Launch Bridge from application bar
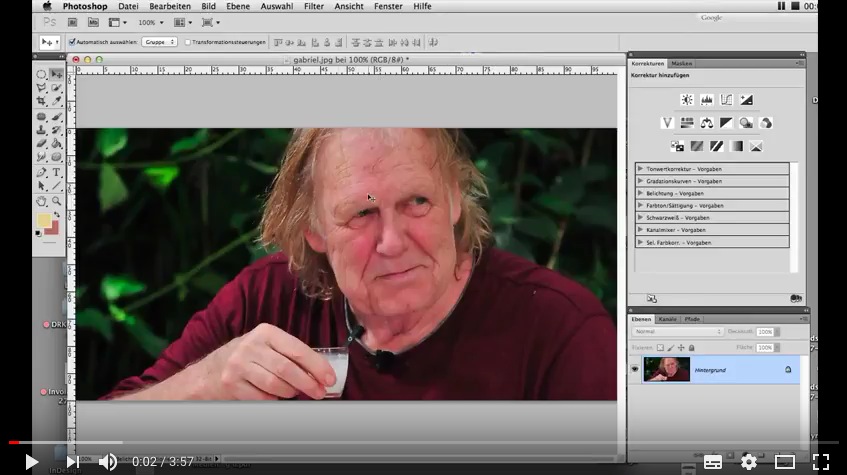Screen dimensions: 847x475 [72, 23]
